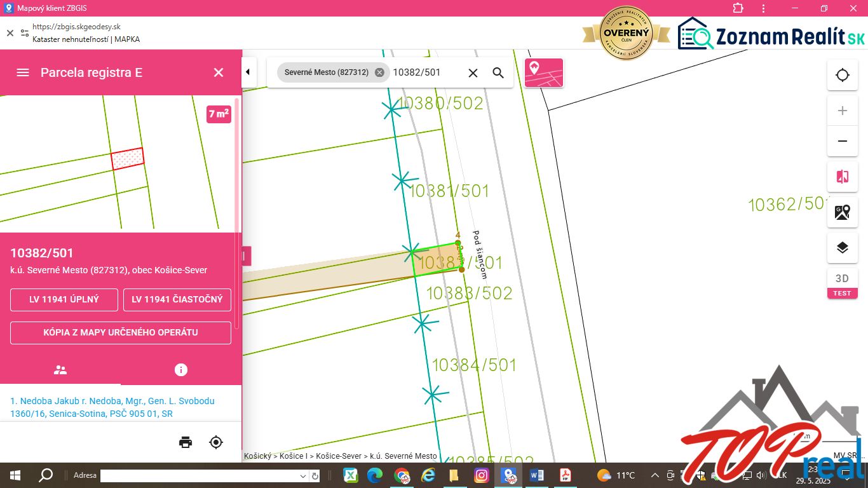Open Excel from the taskbar
The height and width of the screenshot is (488, 868).
point(350,475)
